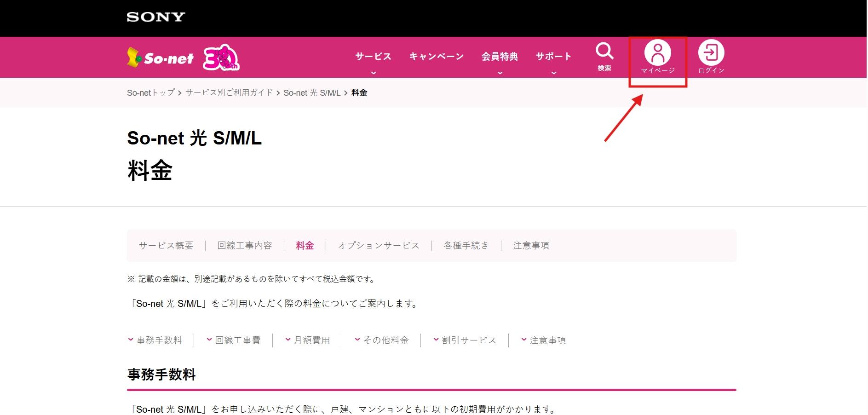Click the 30th anniversary logo
The height and width of the screenshot is (415, 868).
coord(221,58)
